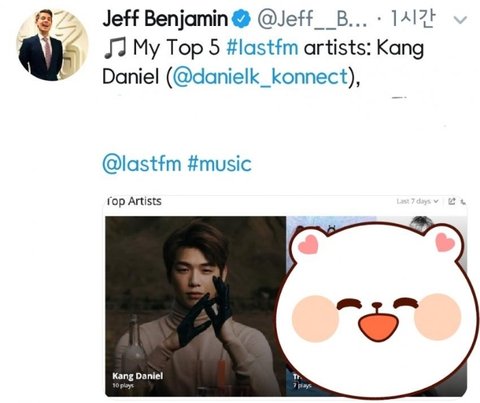Screen dimensions: 480x403
Task: Expand the tweet options chevron
Action: tap(460, 20)
